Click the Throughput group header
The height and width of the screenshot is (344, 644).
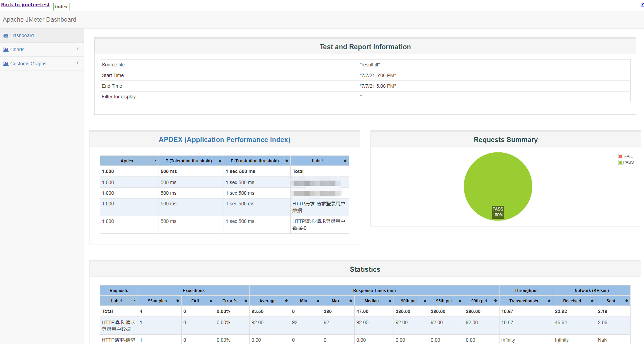pyautogui.click(x=526, y=290)
